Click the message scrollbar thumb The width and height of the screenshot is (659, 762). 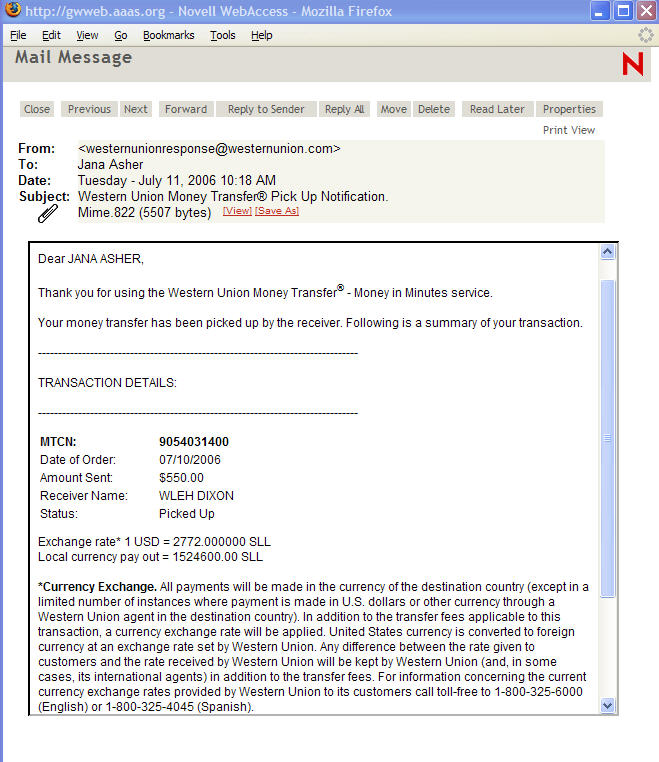point(607,438)
